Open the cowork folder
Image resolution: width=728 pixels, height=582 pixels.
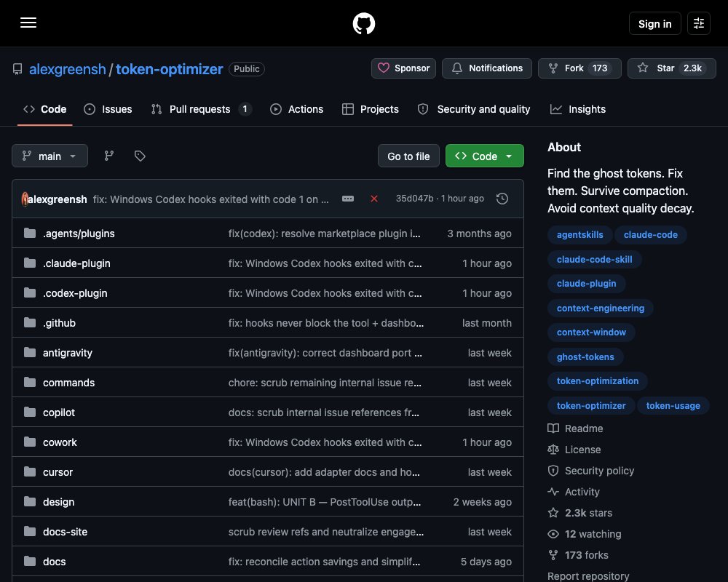click(x=60, y=442)
